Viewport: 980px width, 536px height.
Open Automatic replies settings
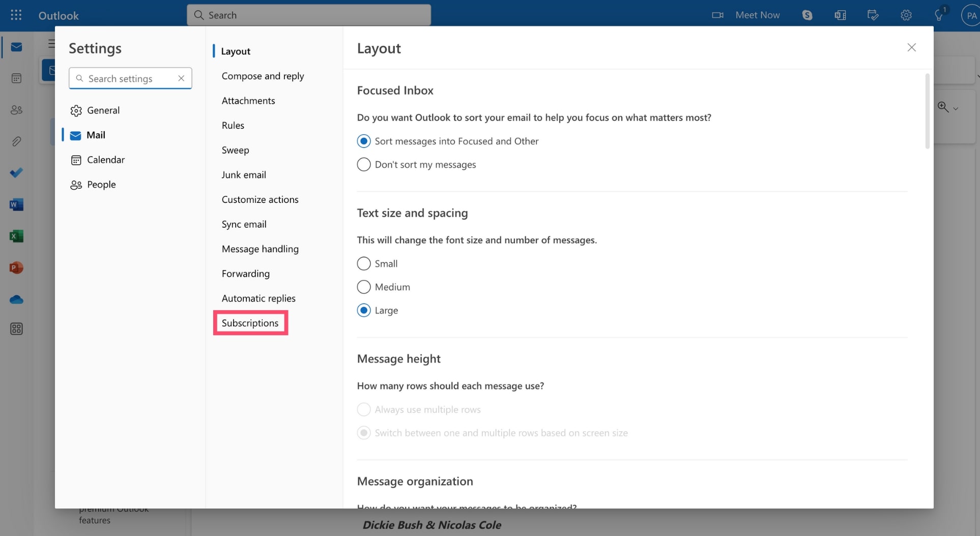tap(258, 298)
